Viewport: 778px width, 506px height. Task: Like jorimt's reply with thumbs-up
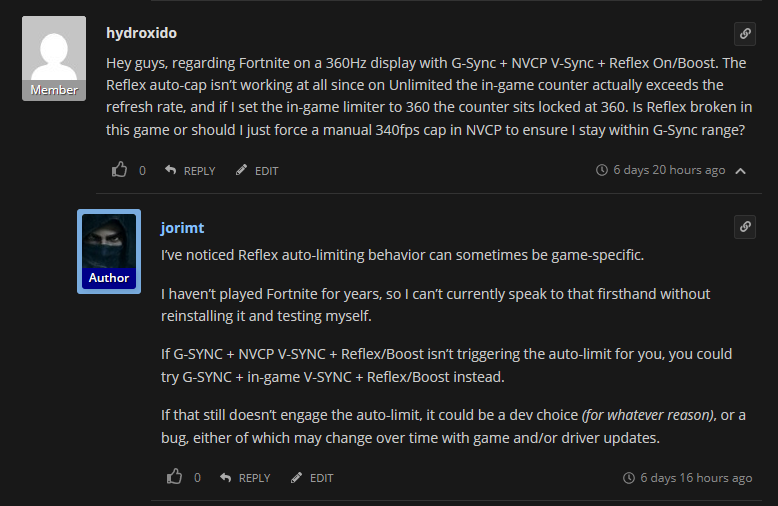(x=175, y=477)
